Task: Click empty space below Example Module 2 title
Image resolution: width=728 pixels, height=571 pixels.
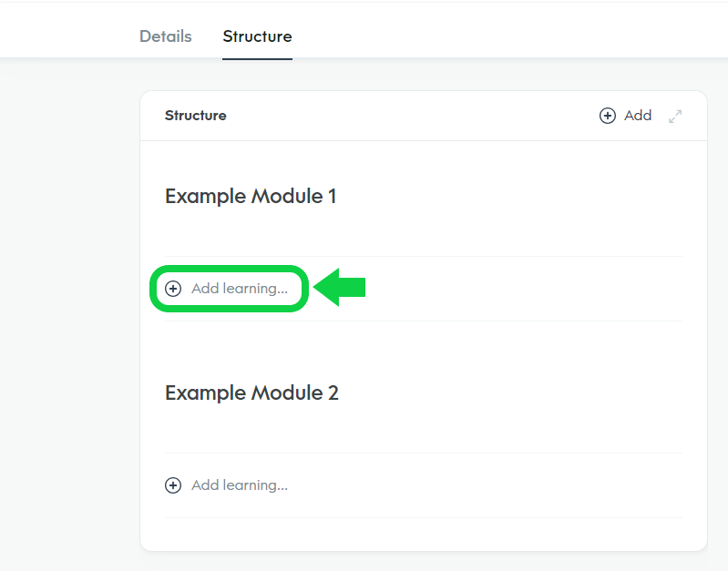Action: coord(423,429)
